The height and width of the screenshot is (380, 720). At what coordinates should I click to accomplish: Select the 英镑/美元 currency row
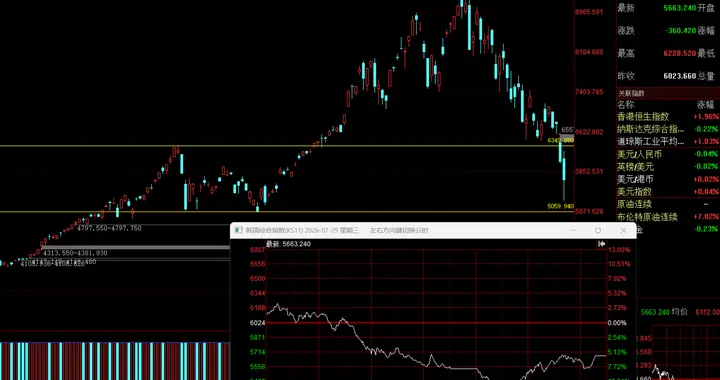point(668,167)
